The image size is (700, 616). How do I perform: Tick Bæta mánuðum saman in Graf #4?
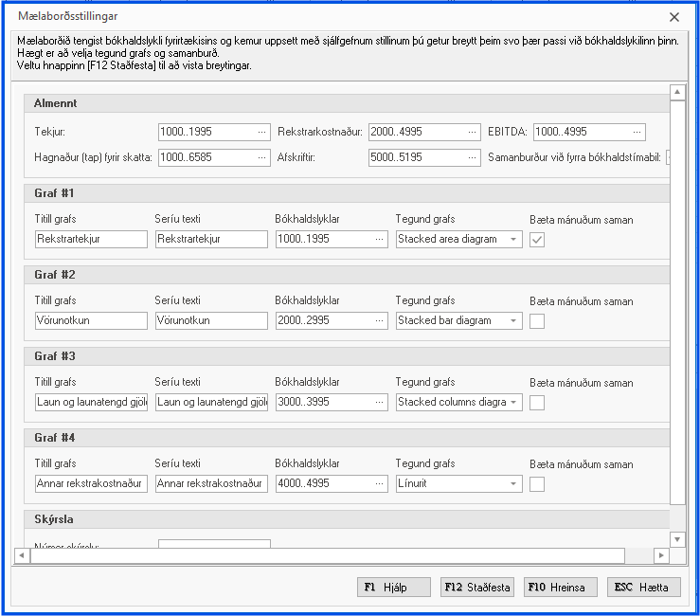pyautogui.click(x=537, y=484)
